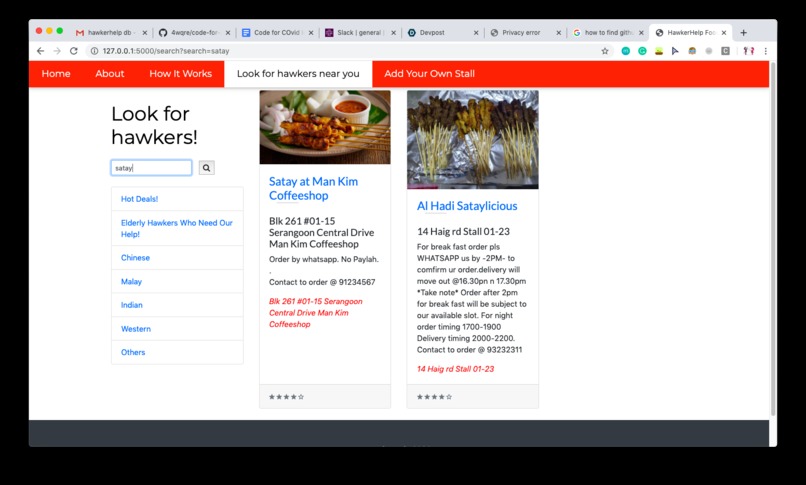Reload the page with refresh icon
This screenshot has width=806, height=485.
coord(74,51)
